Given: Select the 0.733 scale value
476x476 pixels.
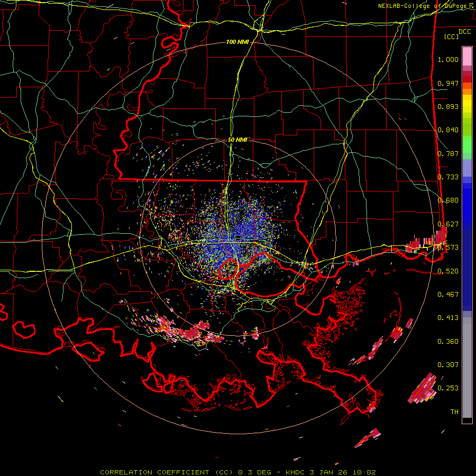Looking at the screenshot, I should click(x=448, y=177).
